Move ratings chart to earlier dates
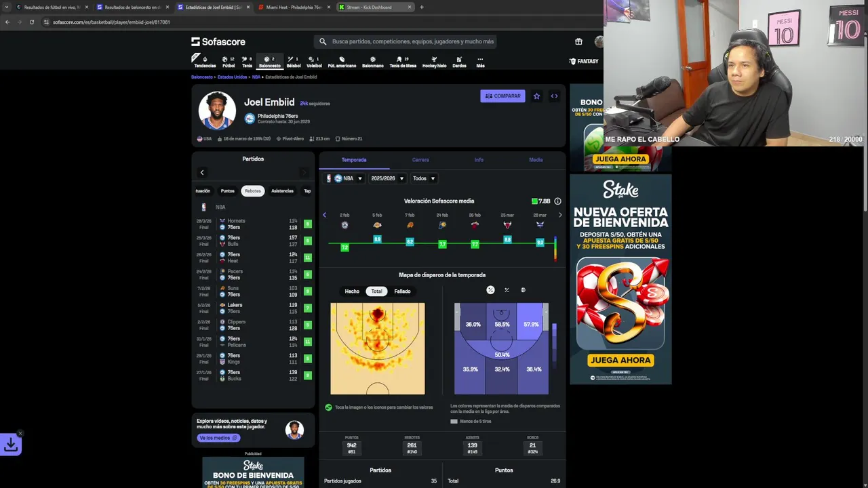Image resolution: width=868 pixels, height=488 pixels. click(324, 215)
